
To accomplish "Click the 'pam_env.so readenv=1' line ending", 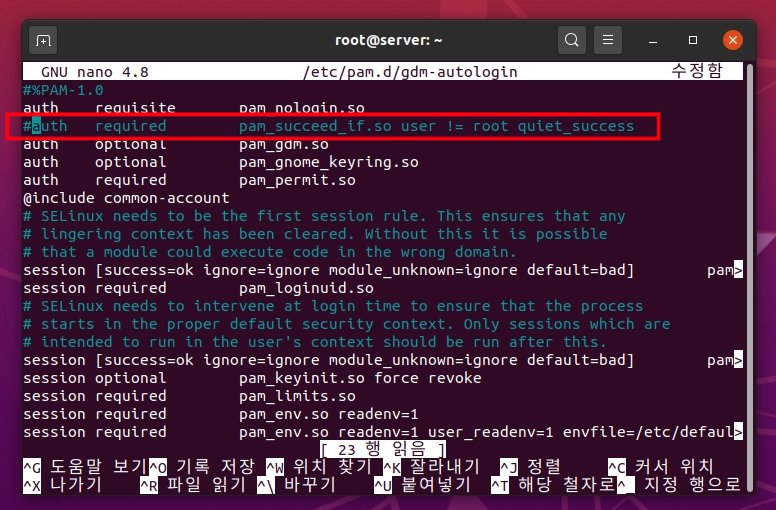I will pos(329,414).
